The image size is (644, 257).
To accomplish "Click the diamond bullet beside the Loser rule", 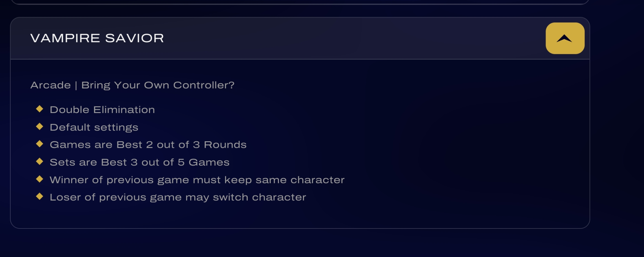I will 40,197.
